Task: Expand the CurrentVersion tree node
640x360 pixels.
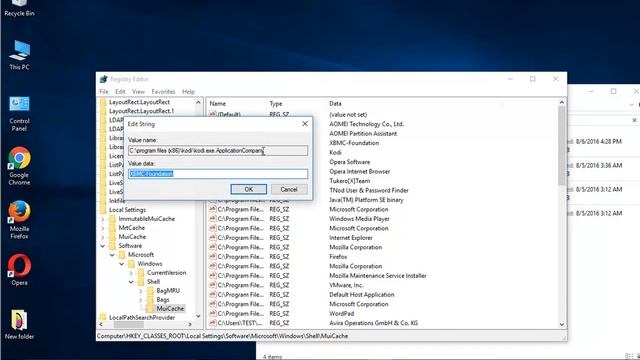Action: coord(131,273)
